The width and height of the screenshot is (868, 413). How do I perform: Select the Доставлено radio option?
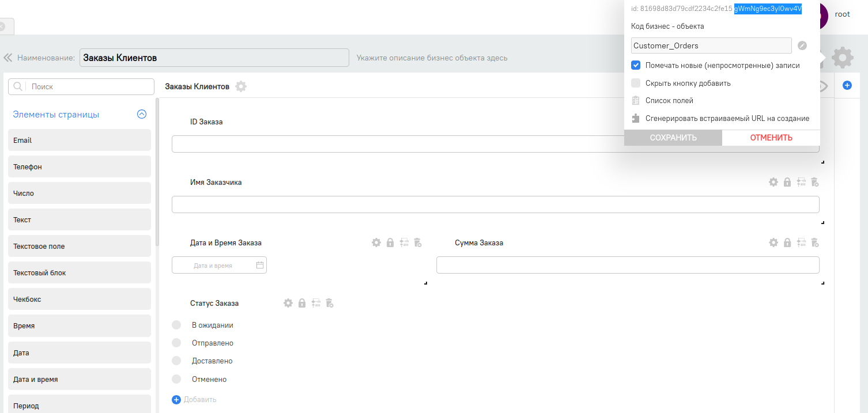tap(176, 361)
